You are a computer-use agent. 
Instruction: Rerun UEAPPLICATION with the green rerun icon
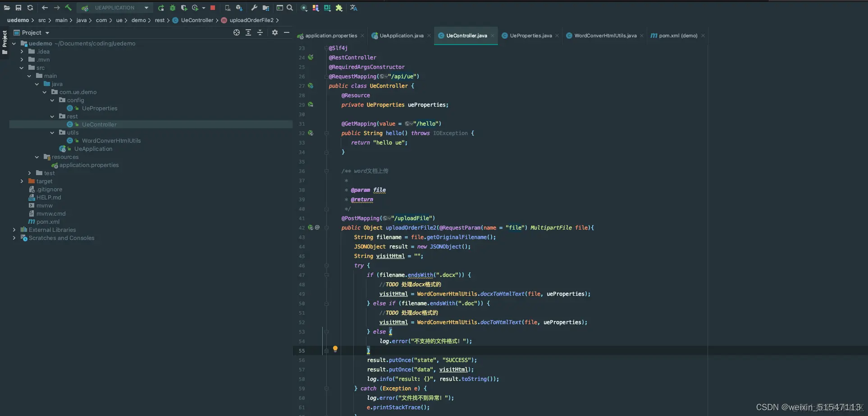point(161,8)
